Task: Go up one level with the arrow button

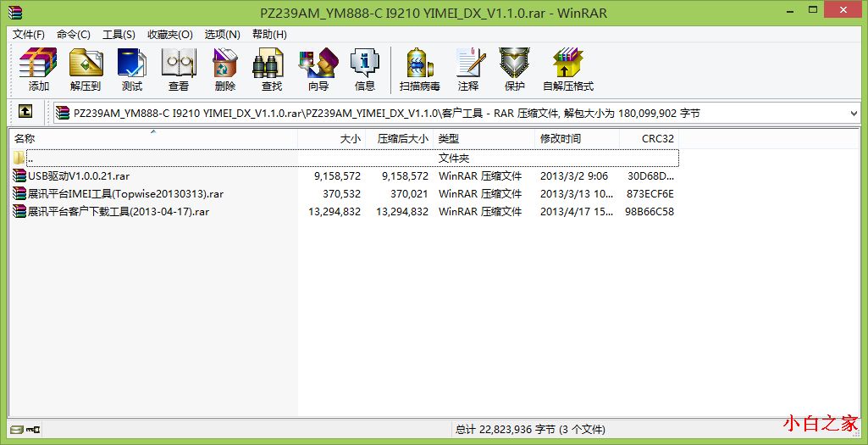Action: click(x=25, y=111)
